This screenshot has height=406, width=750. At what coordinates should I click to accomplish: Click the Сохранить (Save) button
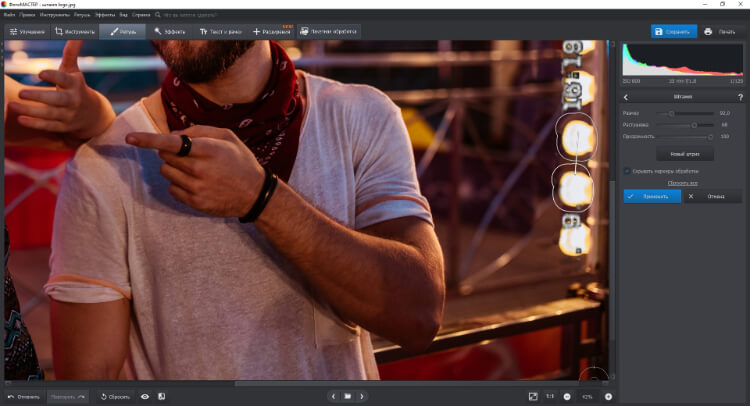(673, 32)
